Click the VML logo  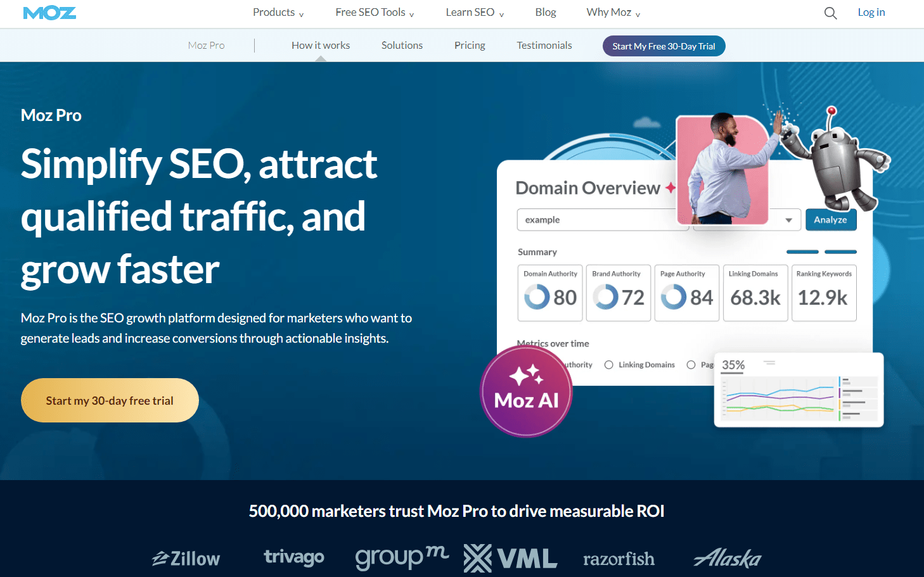510,558
